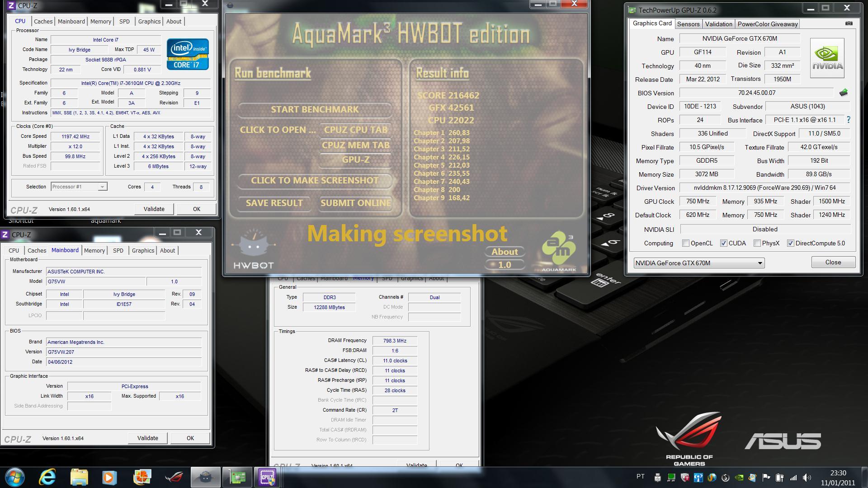
Task: Click the HWBOT robot logo in AquaMark
Action: [253, 249]
